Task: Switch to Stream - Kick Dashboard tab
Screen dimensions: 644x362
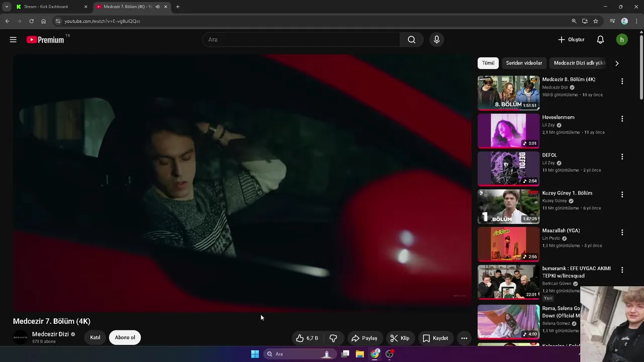Action: (49, 7)
